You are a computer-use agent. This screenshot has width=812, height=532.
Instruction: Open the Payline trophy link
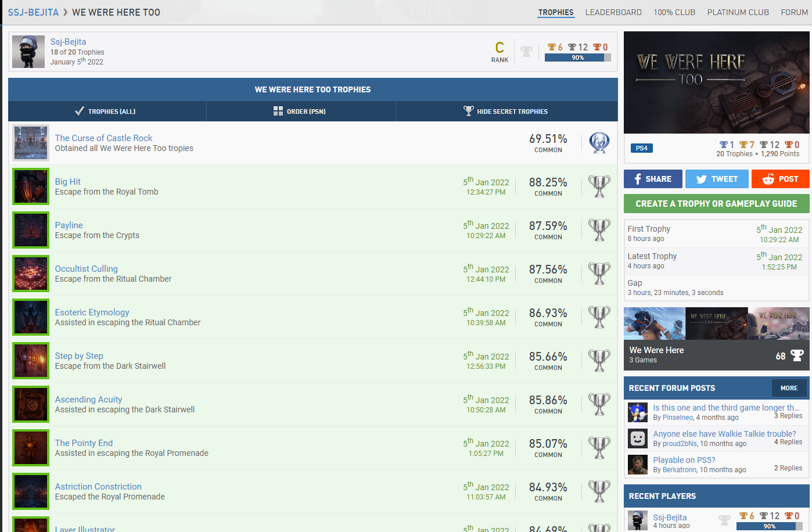click(69, 225)
